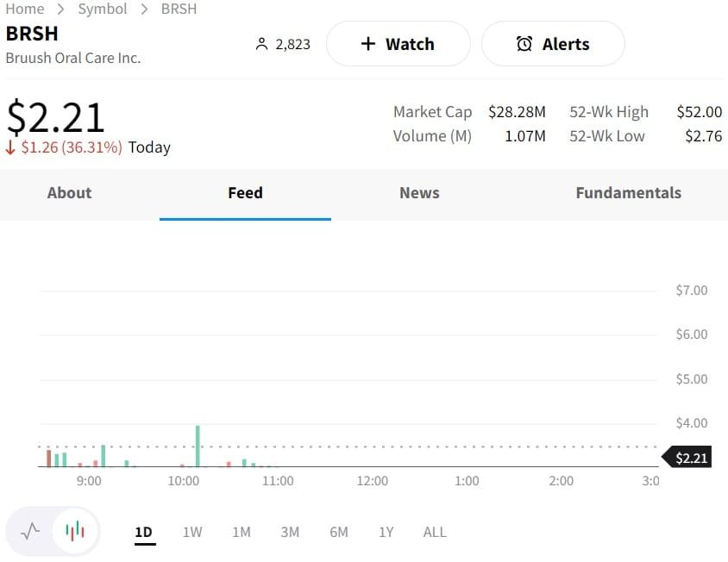This screenshot has width=728, height=562.
Task: Select the 1D time range
Action: tap(143, 532)
